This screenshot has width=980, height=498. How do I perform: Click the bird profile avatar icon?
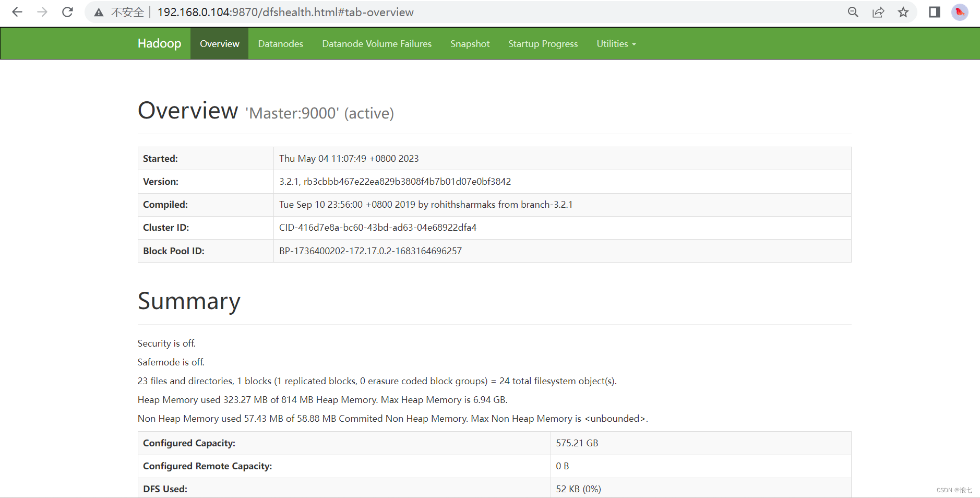click(x=961, y=11)
